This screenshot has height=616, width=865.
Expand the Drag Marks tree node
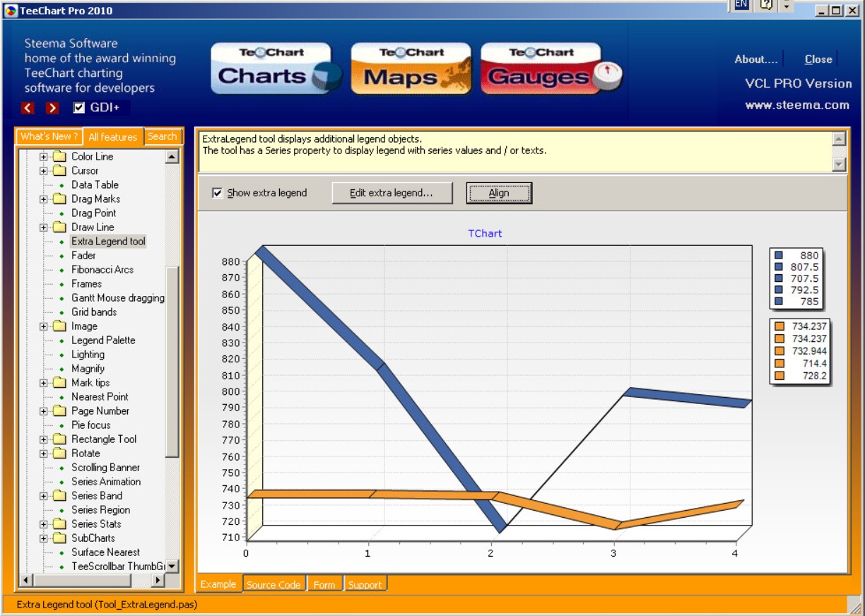pos(44,199)
